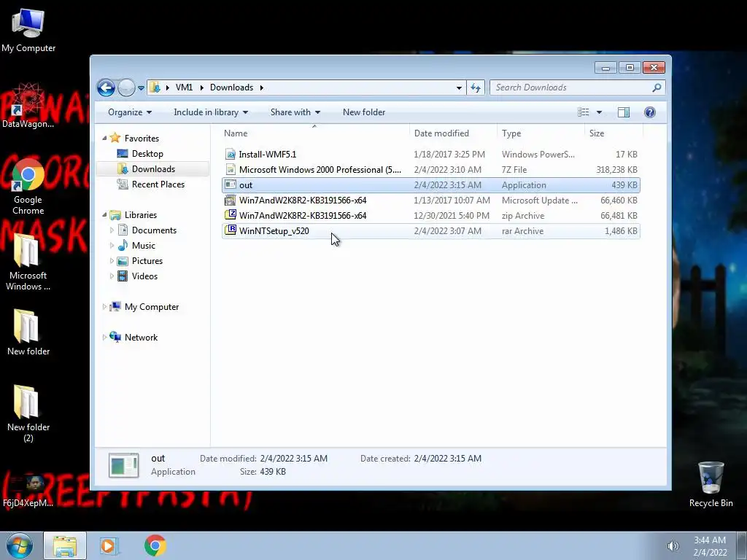Select Google Chrome desktop shortcut

tap(28, 187)
